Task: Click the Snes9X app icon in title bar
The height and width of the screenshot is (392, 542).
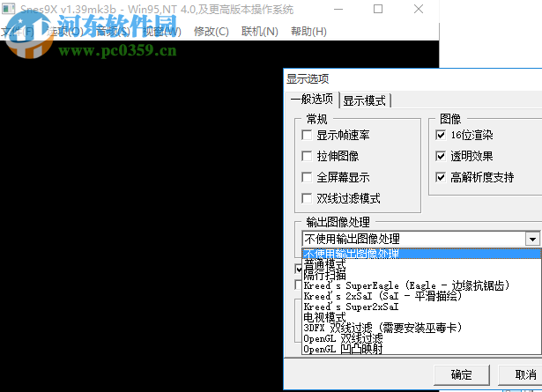Action: [x=9, y=9]
